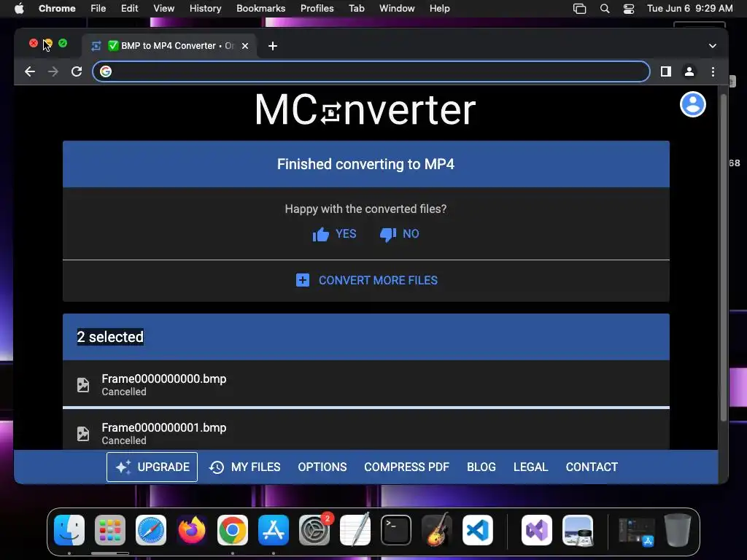
Task: Open Trash from the Dock
Action: point(678,530)
